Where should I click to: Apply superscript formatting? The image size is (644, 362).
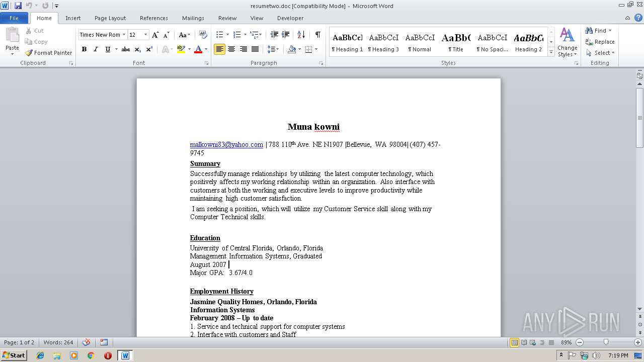(149, 49)
